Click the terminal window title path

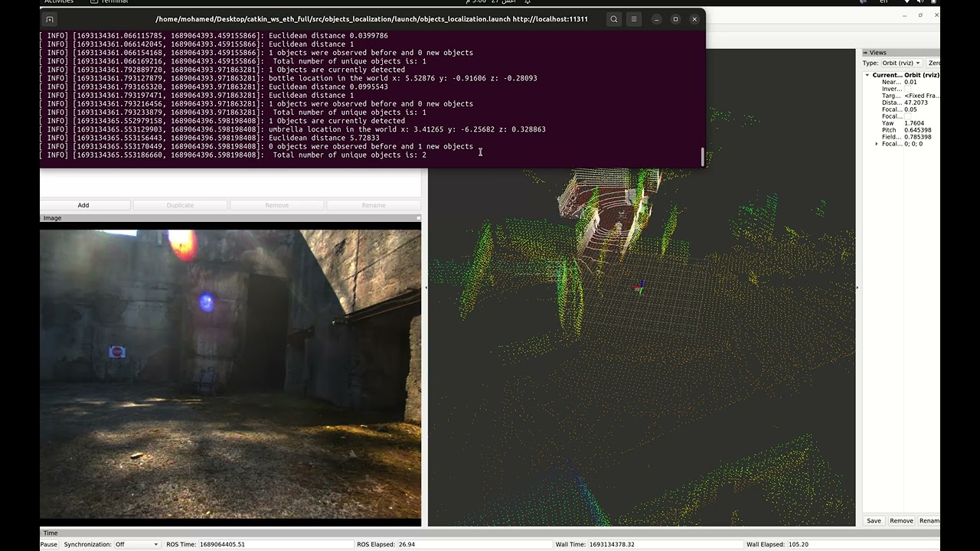click(x=371, y=19)
